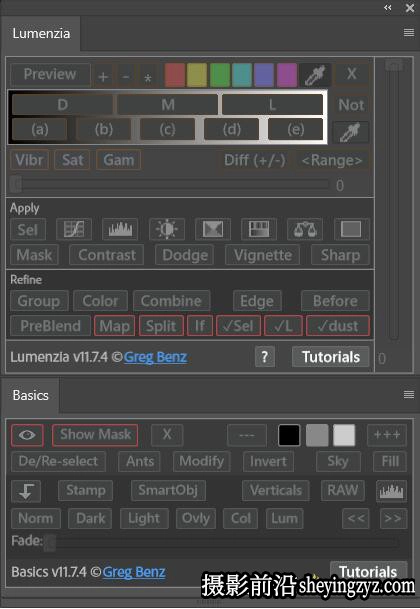
Task: Click the horizontal value slider under Vibr
Action: click(170, 185)
